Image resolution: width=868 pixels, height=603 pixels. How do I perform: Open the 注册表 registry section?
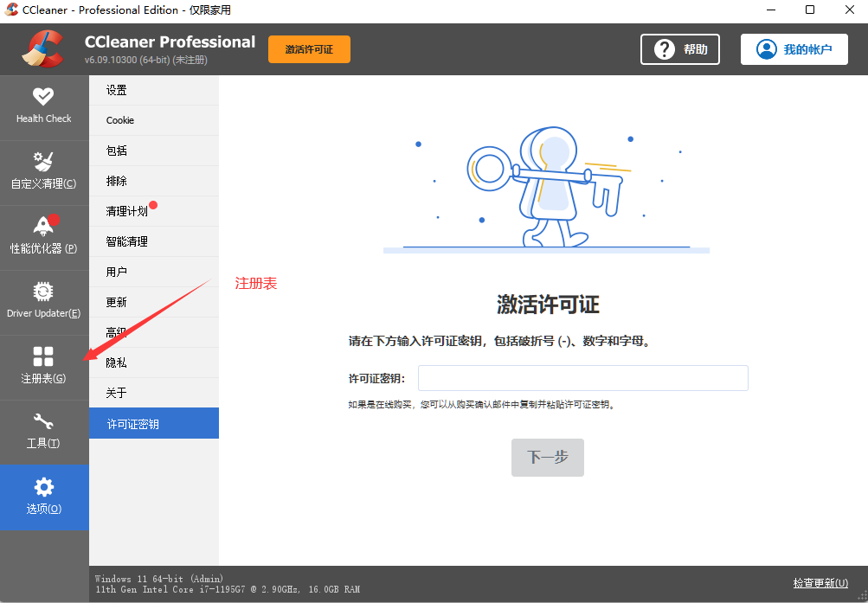(x=44, y=368)
